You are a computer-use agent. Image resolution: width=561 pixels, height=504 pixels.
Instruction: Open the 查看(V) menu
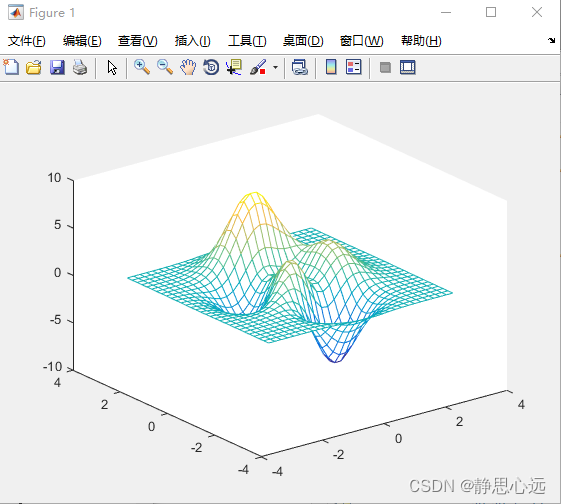click(x=138, y=41)
